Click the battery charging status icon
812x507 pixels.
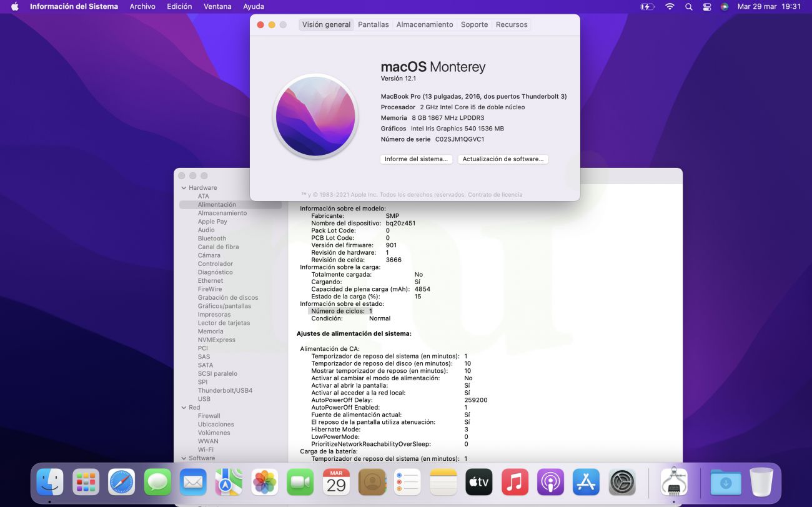(x=648, y=6)
